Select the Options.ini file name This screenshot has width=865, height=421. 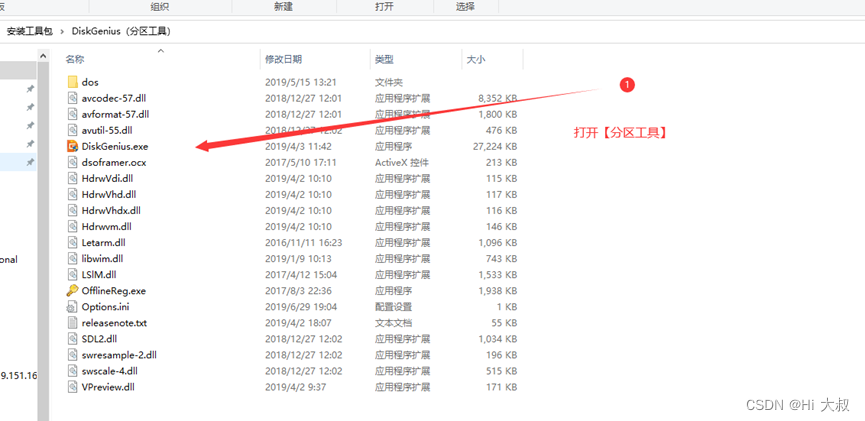point(105,306)
